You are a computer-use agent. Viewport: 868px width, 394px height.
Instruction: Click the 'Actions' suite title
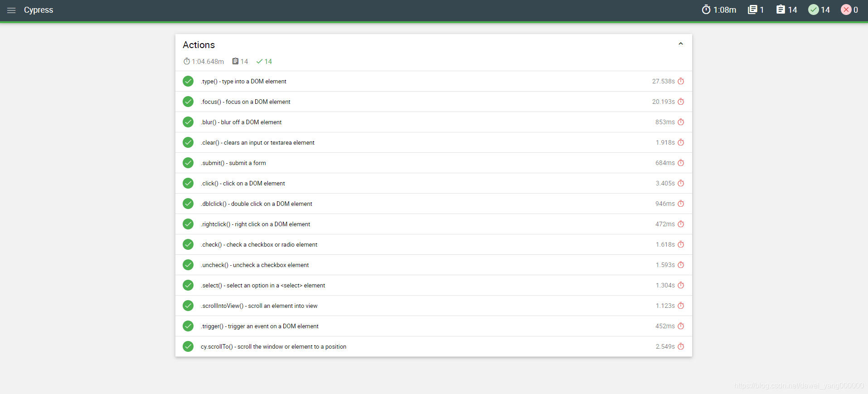[x=199, y=45]
